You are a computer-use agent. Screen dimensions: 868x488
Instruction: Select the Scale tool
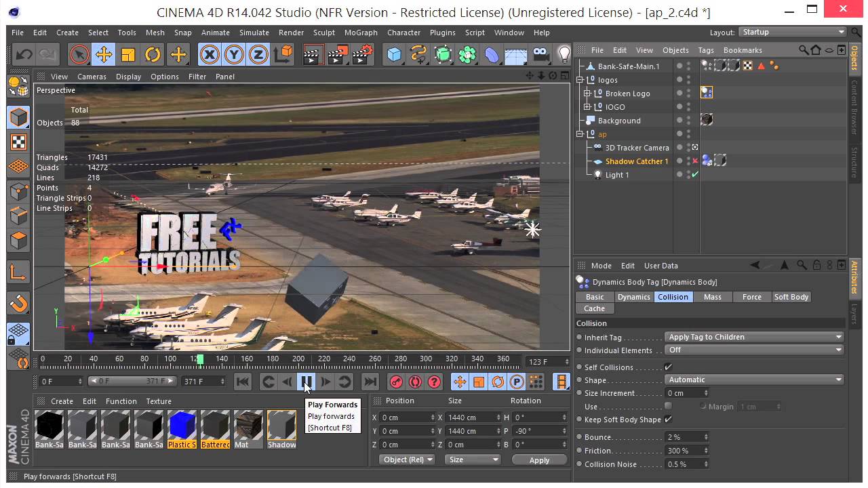pos(128,54)
